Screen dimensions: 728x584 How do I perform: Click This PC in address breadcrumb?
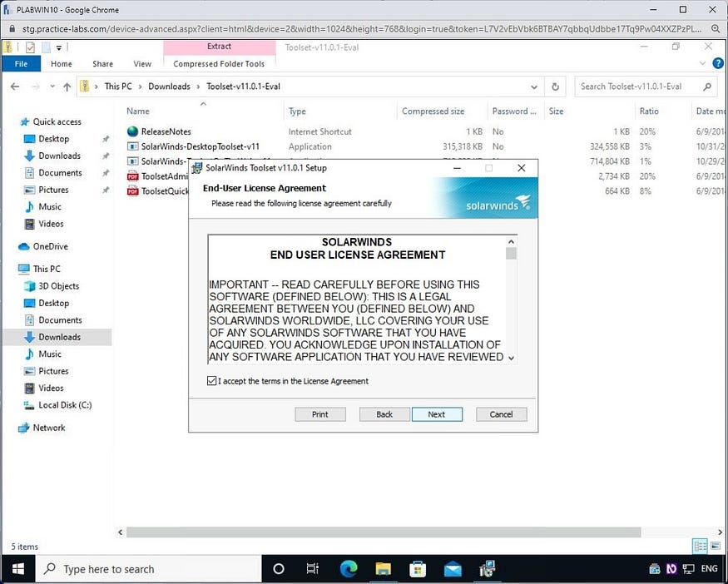[x=118, y=87]
